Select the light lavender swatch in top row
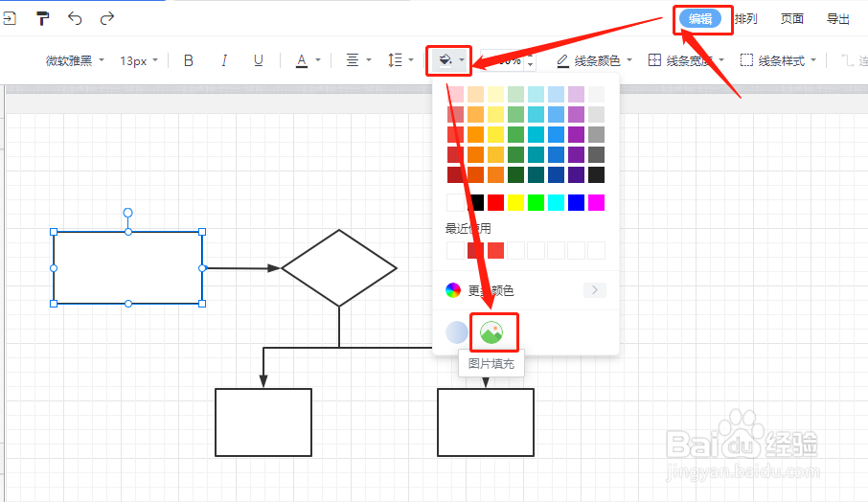Image resolution: width=868 pixels, height=502 pixels. [576, 94]
